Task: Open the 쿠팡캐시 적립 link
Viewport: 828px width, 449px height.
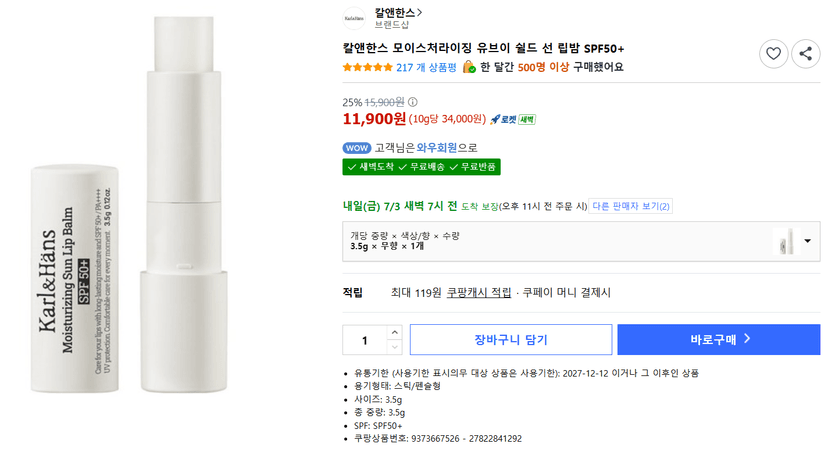Action: pyautogui.click(x=478, y=293)
